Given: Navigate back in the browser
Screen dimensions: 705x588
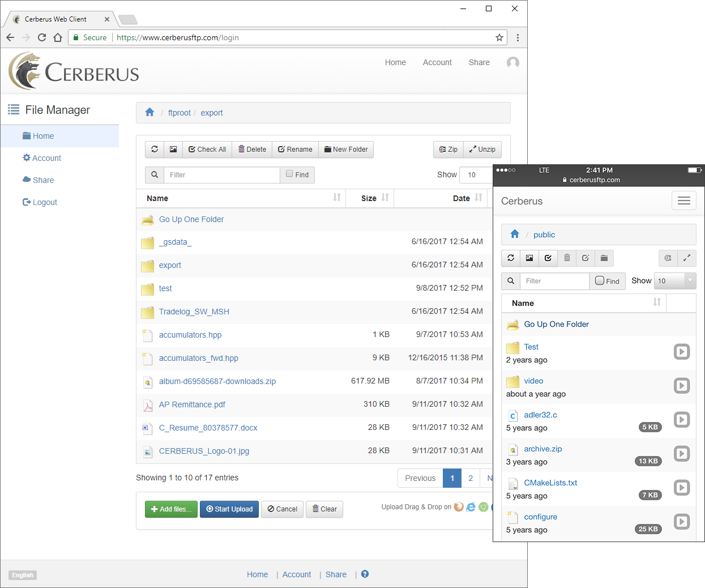Looking at the screenshot, I should click(10, 37).
